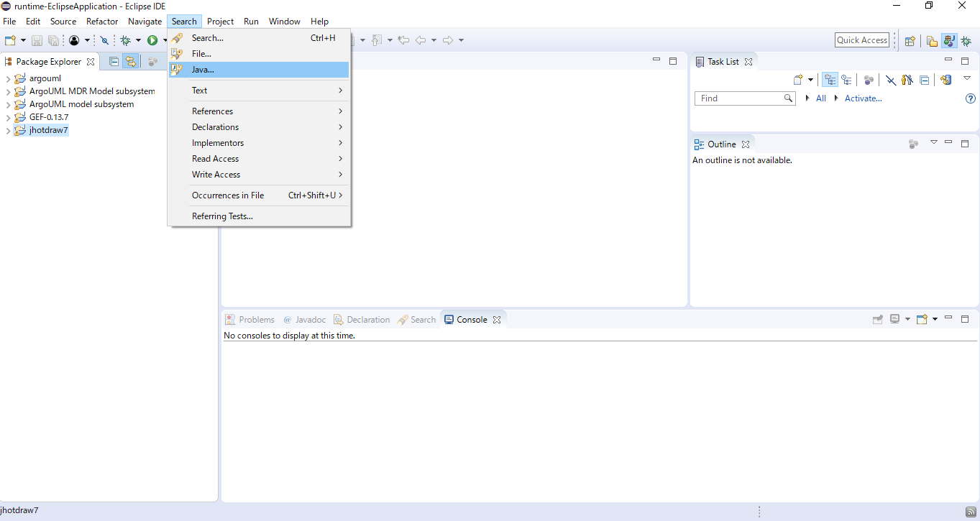Click the status bar feed icon at bottom right
This screenshot has height=521, width=980.
click(x=970, y=512)
